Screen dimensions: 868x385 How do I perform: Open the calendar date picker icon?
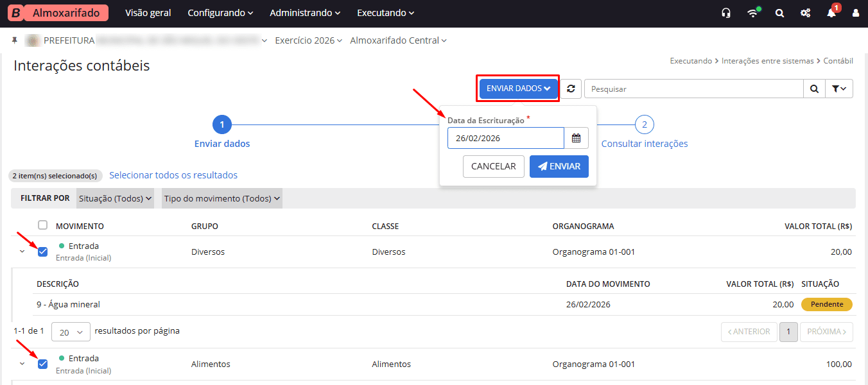click(576, 138)
